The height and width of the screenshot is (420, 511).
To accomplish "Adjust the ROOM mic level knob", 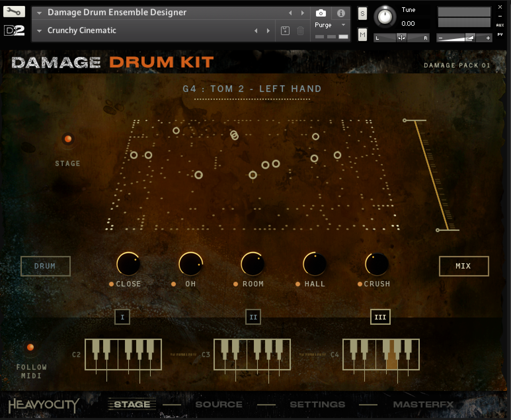I will (x=253, y=264).
